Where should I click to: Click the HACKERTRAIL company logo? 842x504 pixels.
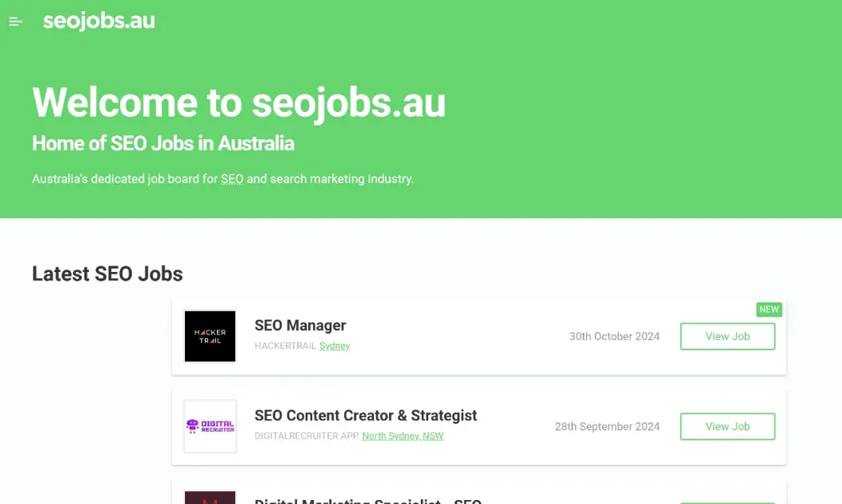[210, 336]
